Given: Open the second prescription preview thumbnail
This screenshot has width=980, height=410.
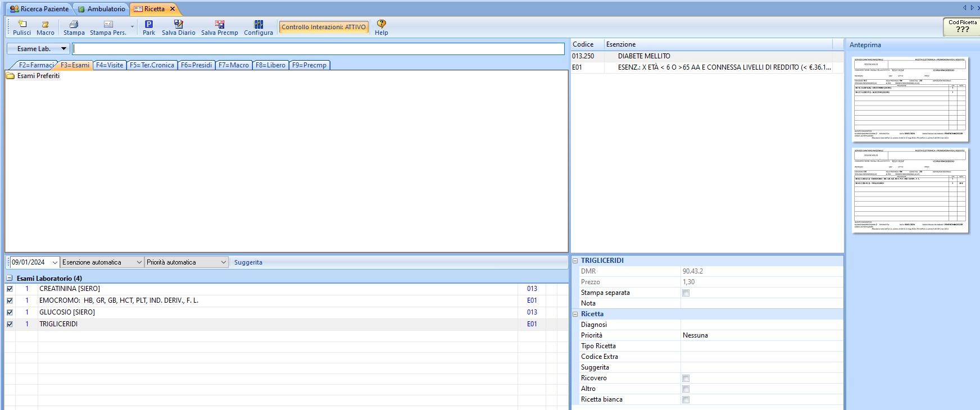Looking at the screenshot, I should click(x=910, y=190).
